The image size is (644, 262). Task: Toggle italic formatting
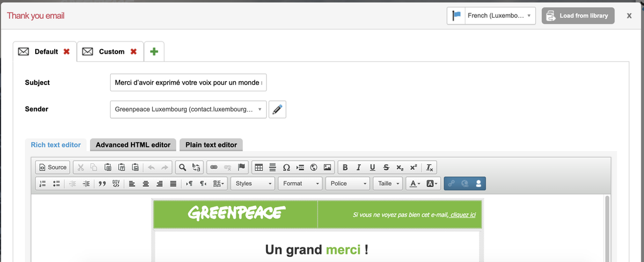[358, 168]
